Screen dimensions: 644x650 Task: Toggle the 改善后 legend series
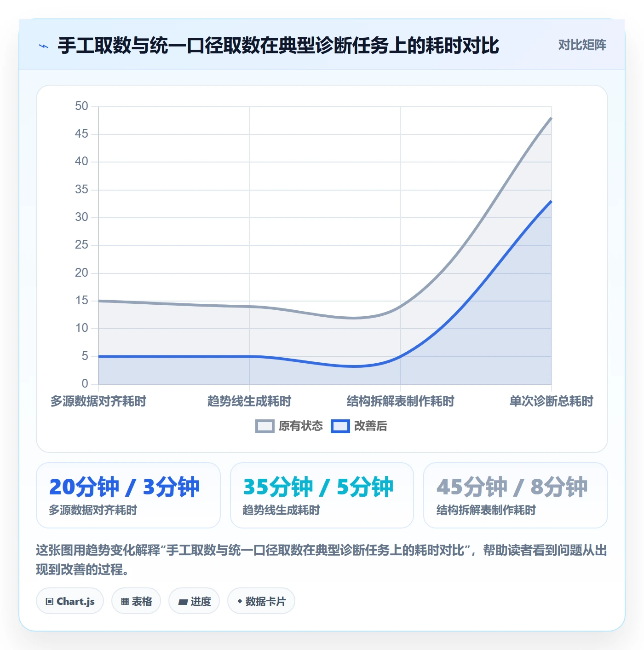pyautogui.click(x=359, y=426)
